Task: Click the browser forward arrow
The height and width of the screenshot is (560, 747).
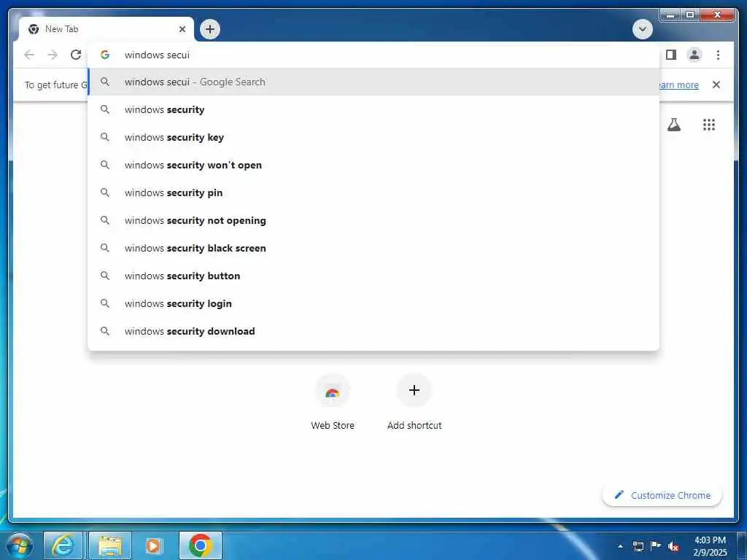Action: tap(53, 55)
